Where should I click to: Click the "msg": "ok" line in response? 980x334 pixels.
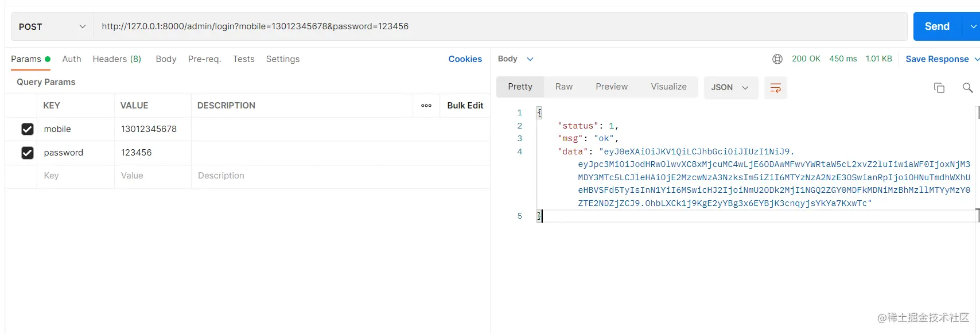coord(588,138)
